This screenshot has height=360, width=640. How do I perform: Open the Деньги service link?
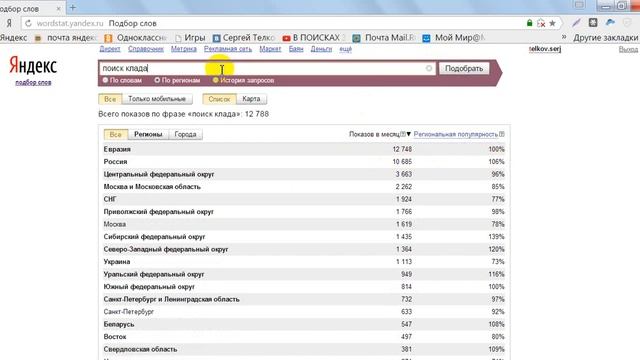click(321, 49)
